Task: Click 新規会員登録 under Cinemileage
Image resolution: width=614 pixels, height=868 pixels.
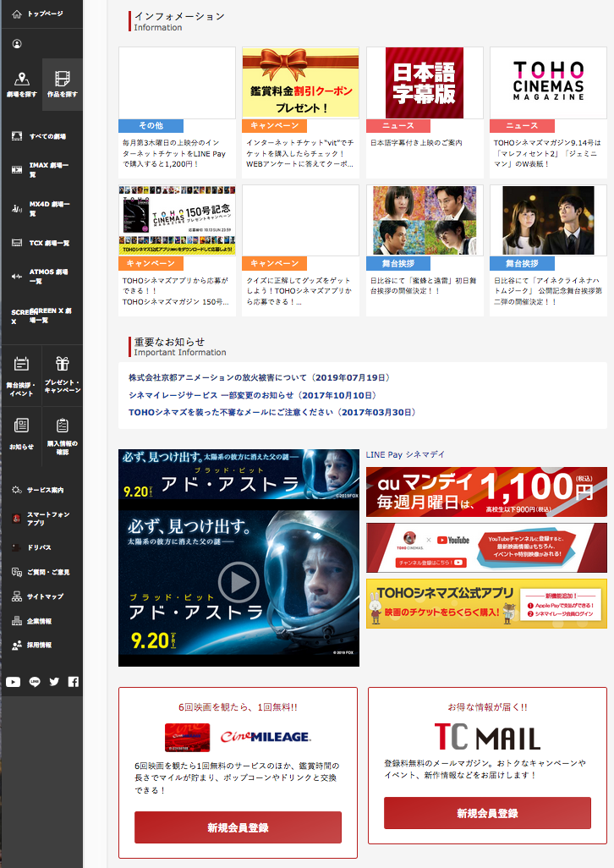Action: pos(238,827)
